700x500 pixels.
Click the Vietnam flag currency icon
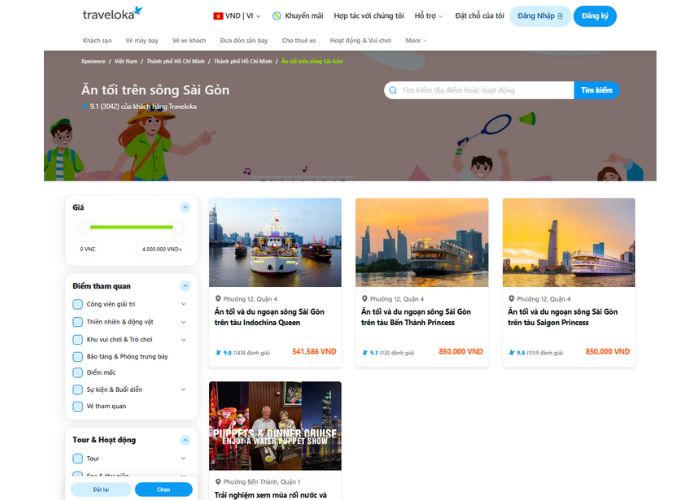[x=218, y=16]
